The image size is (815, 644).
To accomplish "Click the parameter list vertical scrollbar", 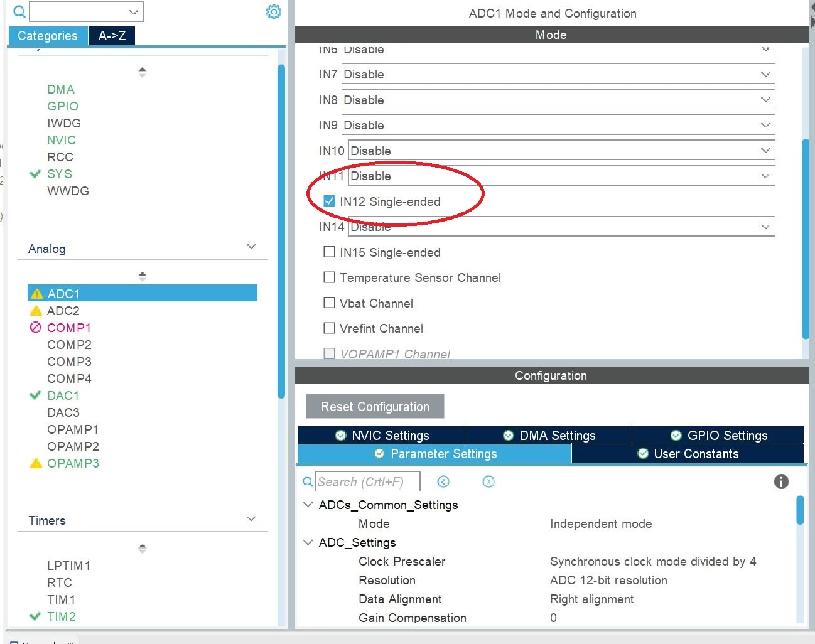I will pos(800,510).
